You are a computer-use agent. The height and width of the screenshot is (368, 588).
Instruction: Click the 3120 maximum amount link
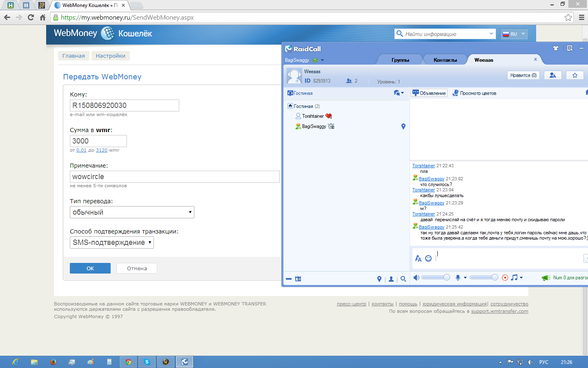point(102,150)
